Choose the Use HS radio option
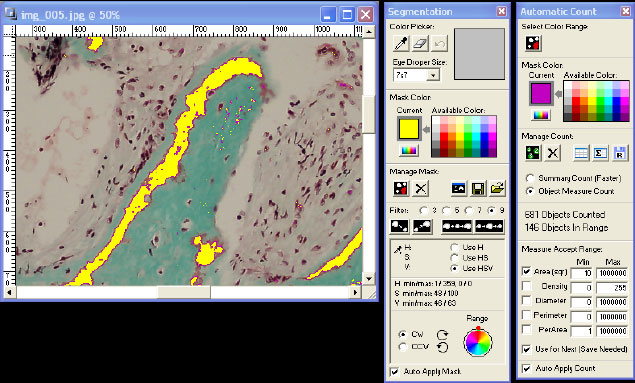The width and height of the screenshot is (635, 383). click(x=454, y=257)
